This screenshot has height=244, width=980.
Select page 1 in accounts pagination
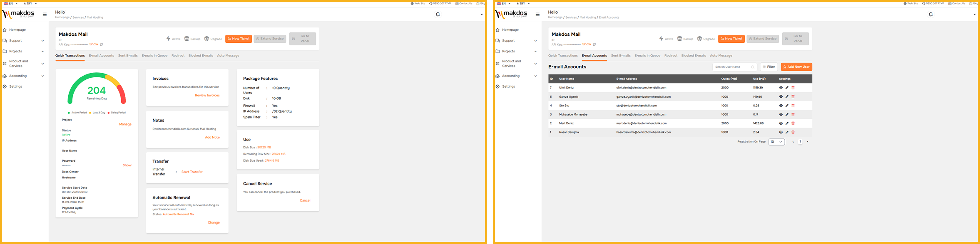pyautogui.click(x=800, y=142)
